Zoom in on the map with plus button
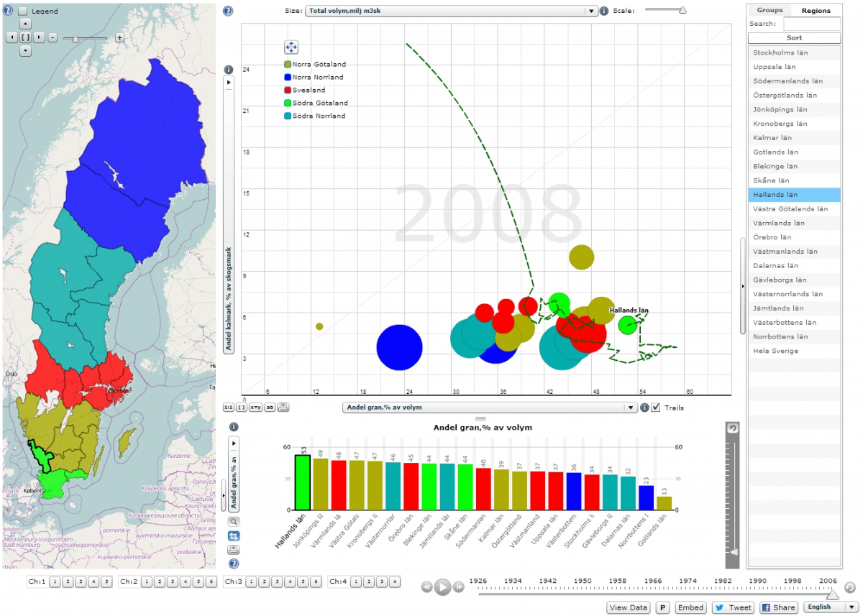863x616 pixels. point(119,37)
